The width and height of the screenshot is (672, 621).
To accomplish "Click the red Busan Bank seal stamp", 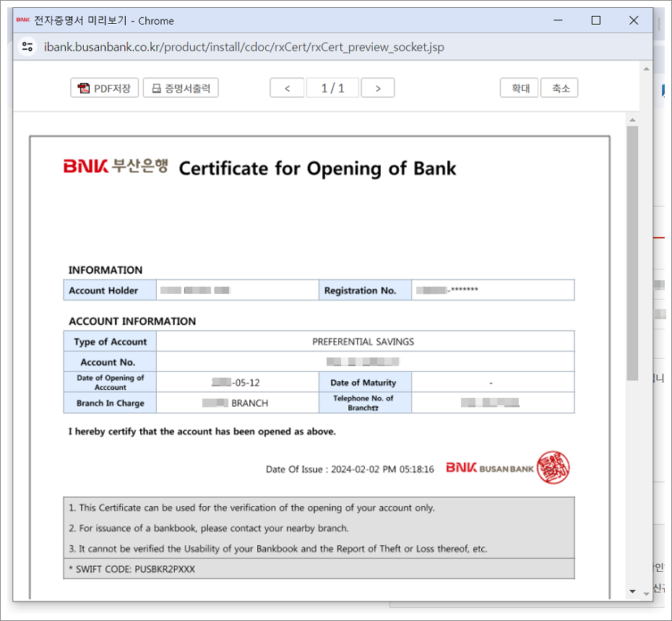I will click(553, 467).
